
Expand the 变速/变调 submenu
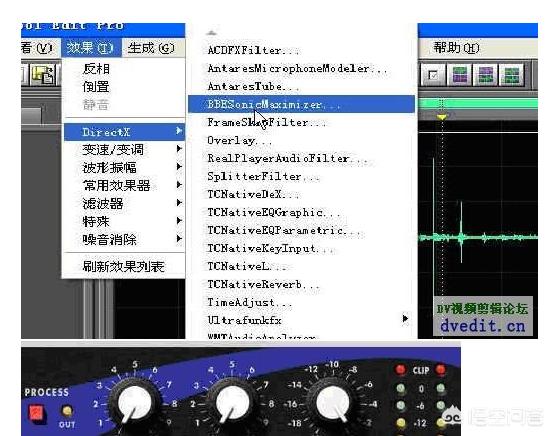tap(124, 150)
